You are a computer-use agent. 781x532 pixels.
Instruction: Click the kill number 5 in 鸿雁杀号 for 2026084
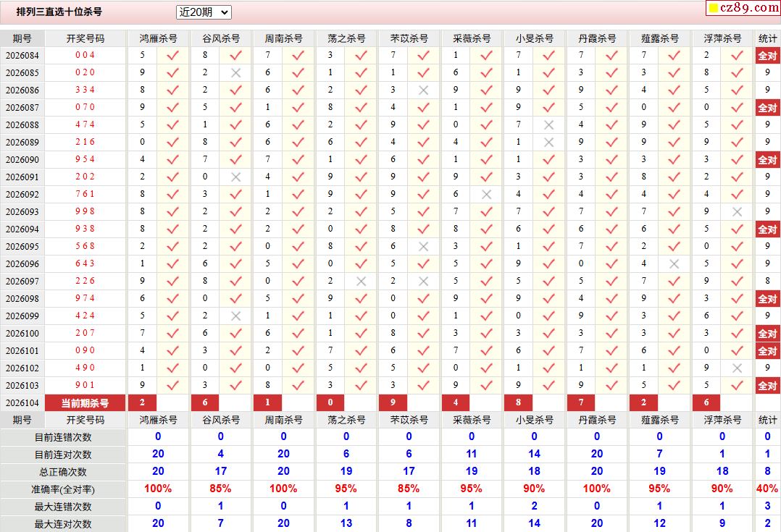tap(143, 55)
